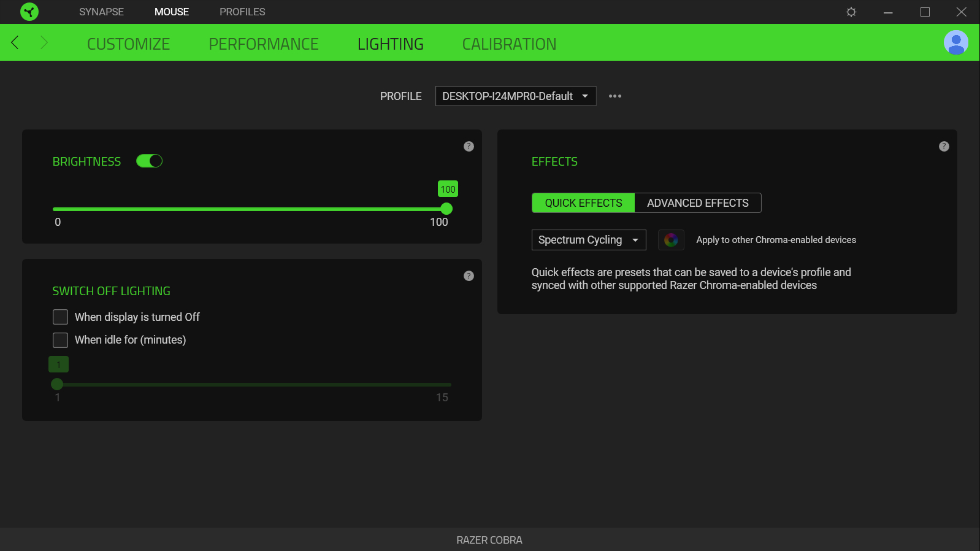Viewport: 980px width, 551px height.
Task: Click the idle slider maximum label 15
Action: pos(442,398)
